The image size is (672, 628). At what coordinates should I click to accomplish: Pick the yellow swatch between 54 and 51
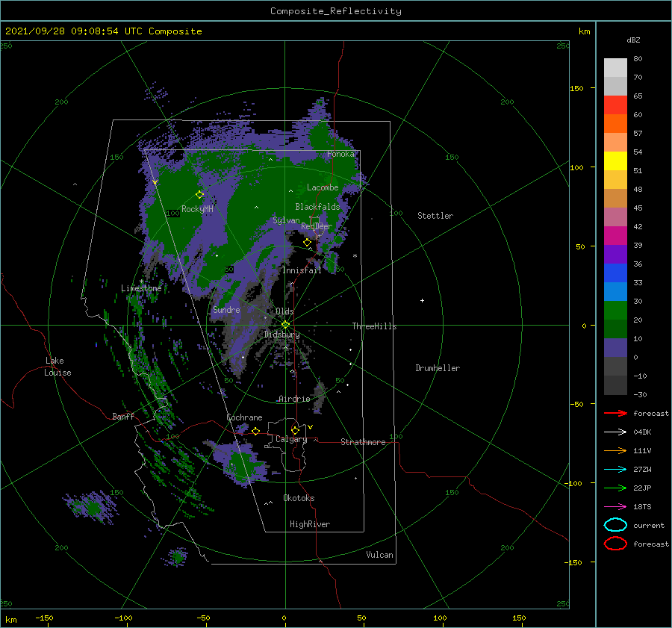coord(615,161)
